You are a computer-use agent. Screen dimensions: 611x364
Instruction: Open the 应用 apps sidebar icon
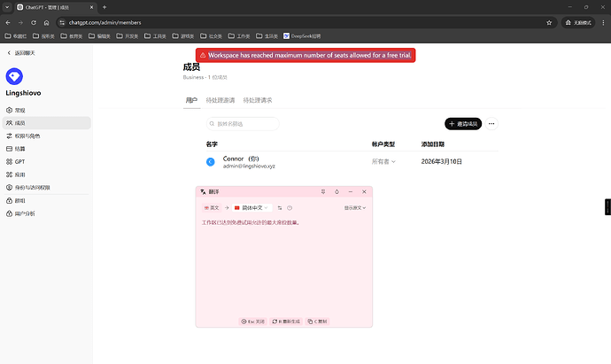10,174
